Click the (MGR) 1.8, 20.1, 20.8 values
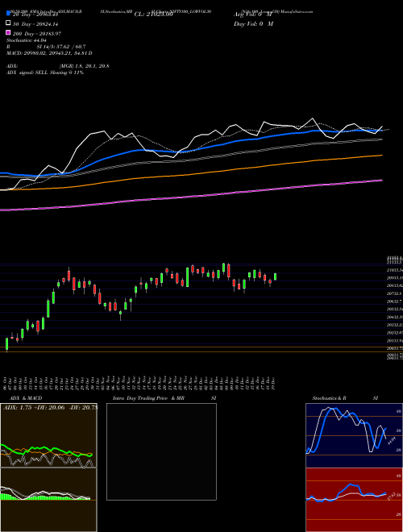 (x=84, y=66)
